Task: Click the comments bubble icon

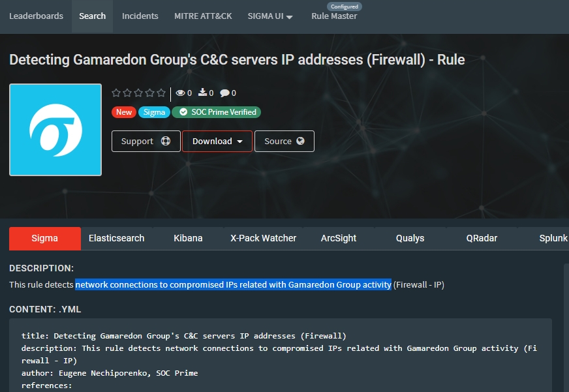Action: [x=224, y=93]
